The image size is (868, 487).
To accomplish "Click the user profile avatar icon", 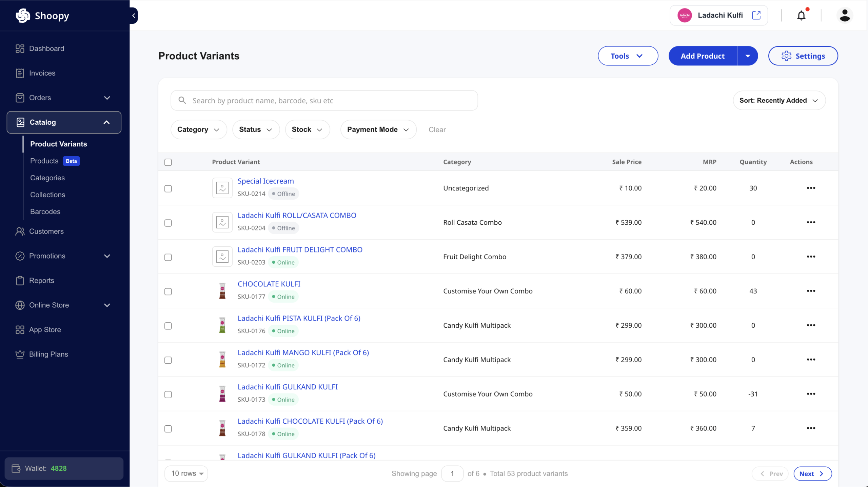I will point(845,15).
